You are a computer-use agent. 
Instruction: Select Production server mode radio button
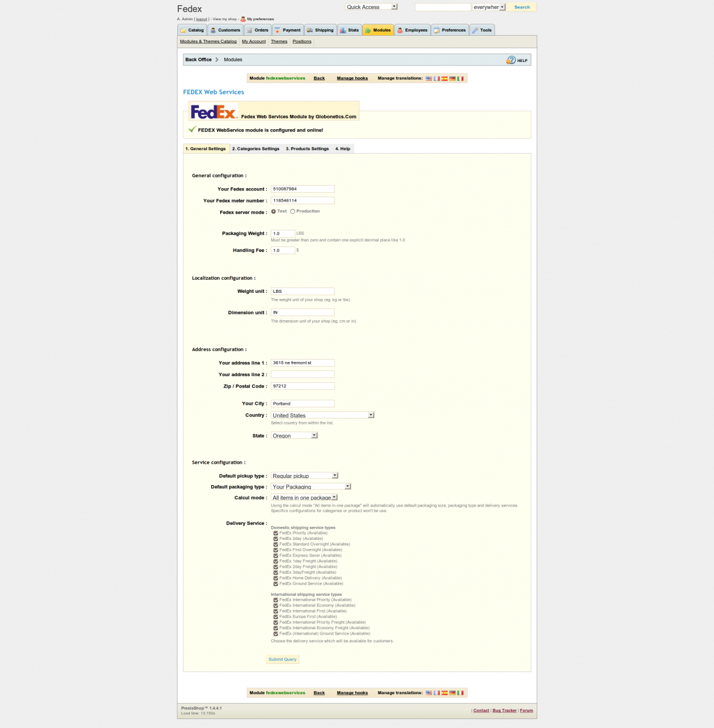[x=293, y=211]
